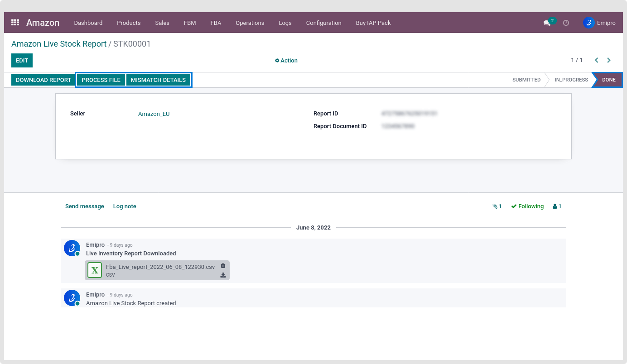Viewport: 627px width, 364px height.
Task: Go to the next record arrow
Action: 609,60
